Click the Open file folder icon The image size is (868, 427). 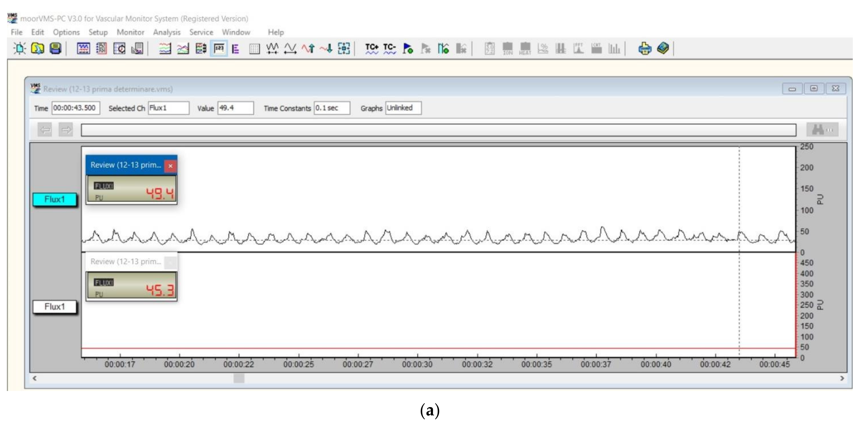(x=37, y=49)
